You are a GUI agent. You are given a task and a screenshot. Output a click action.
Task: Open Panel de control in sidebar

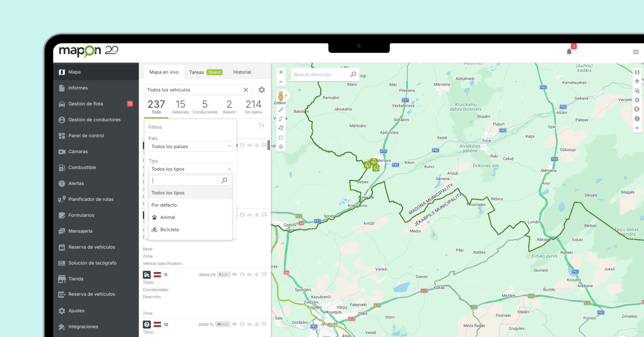coord(96,136)
